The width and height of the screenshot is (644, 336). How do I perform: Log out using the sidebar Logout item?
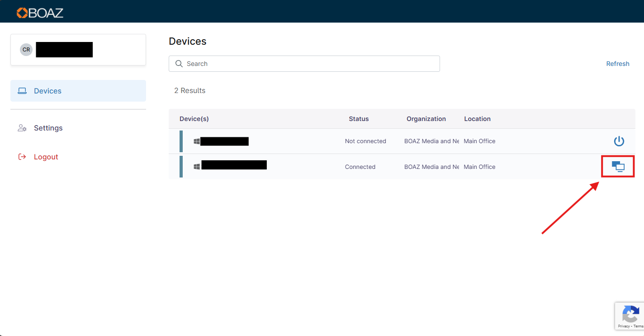(x=46, y=157)
